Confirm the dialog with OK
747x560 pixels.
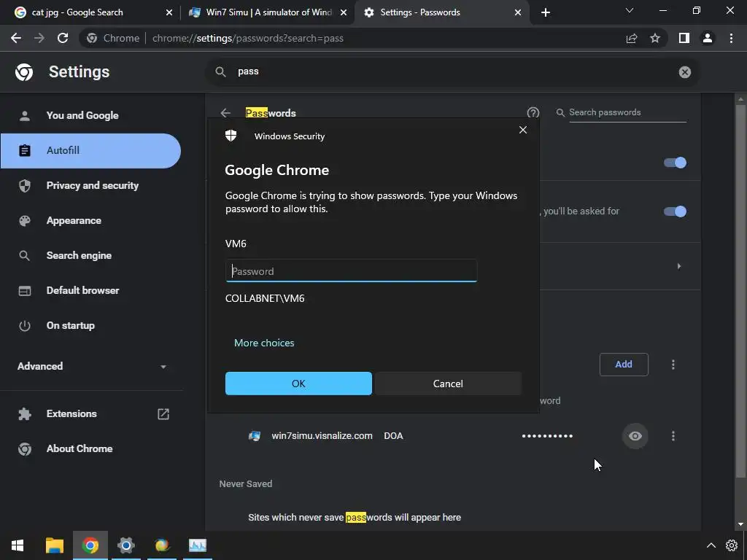298,384
